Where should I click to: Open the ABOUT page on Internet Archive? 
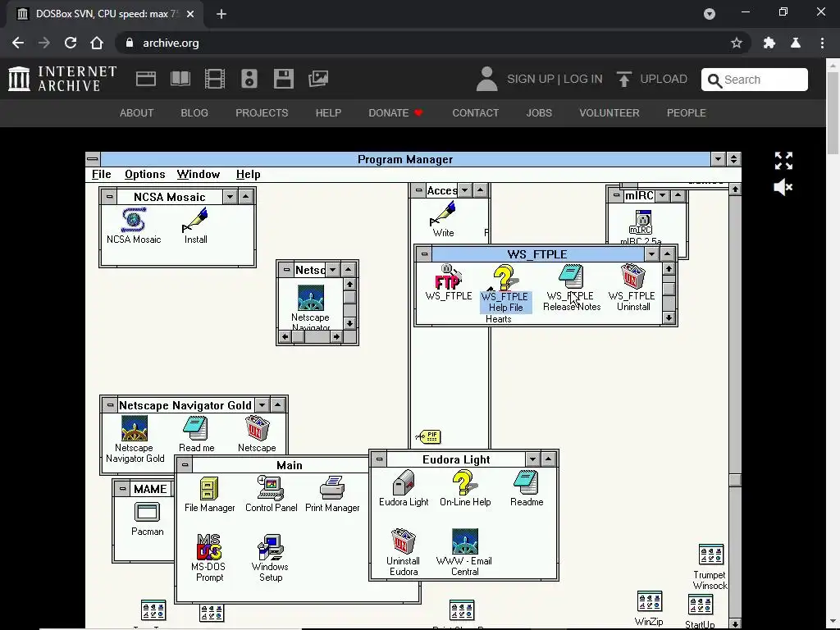pos(137,113)
